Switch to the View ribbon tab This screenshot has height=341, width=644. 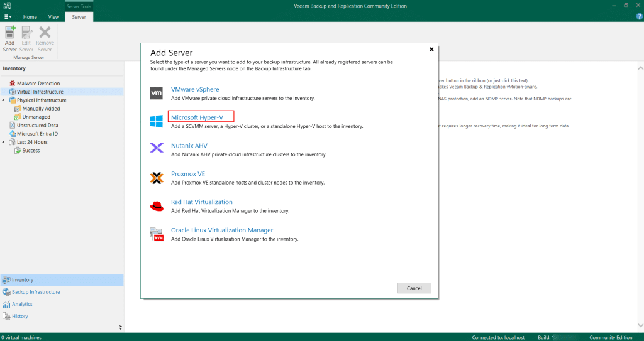(x=53, y=17)
